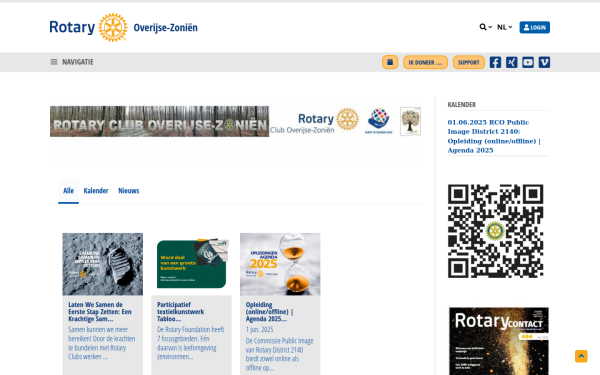Click the SUPPORT button
This screenshot has height=375, width=600.
coord(469,62)
